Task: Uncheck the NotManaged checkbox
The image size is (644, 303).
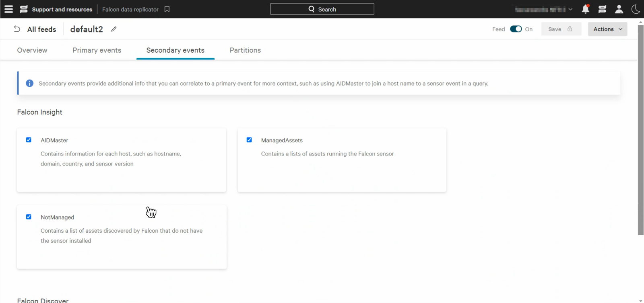Action: pyautogui.click(x=29, y=217)
